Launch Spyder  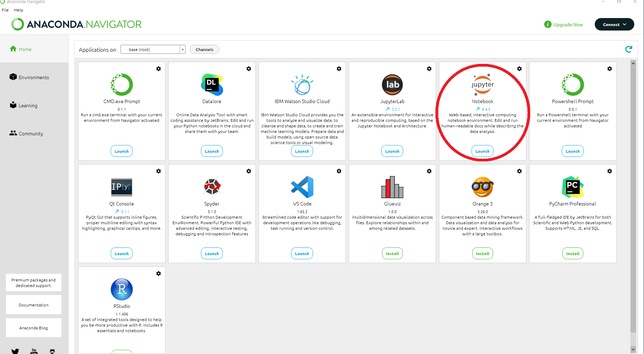pos(212,253)
